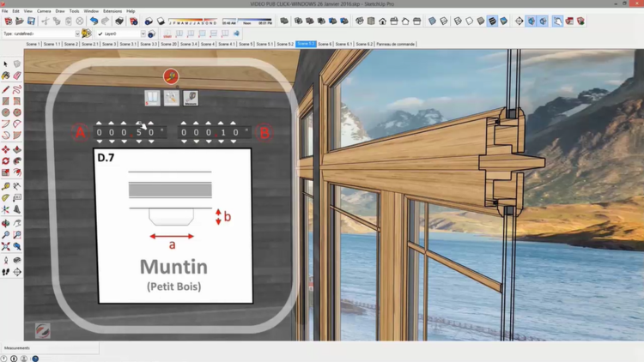644x362 pixels.
Task: Click the window icon in panel
Action: click(152, 99)
